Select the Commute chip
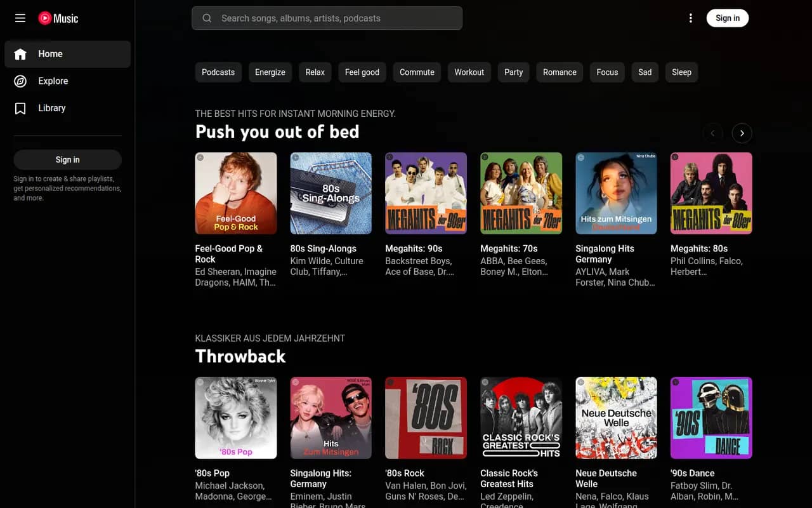 [417, 72]
